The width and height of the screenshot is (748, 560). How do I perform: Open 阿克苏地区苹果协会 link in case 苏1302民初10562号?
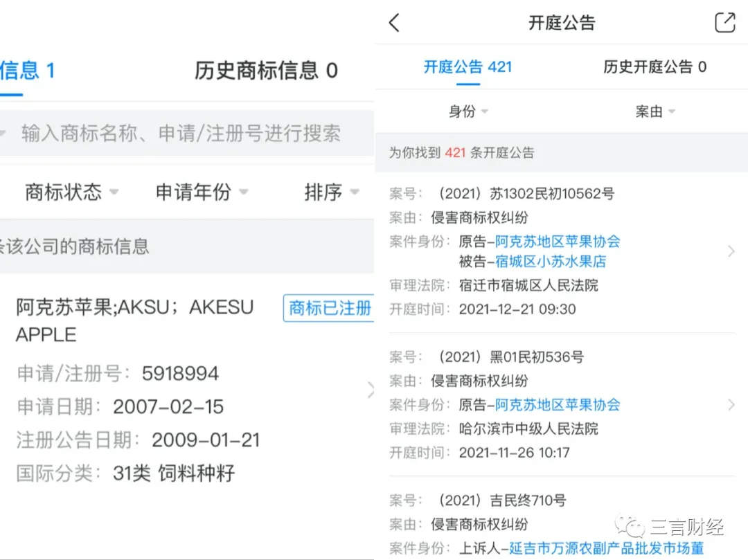[557, 241]
